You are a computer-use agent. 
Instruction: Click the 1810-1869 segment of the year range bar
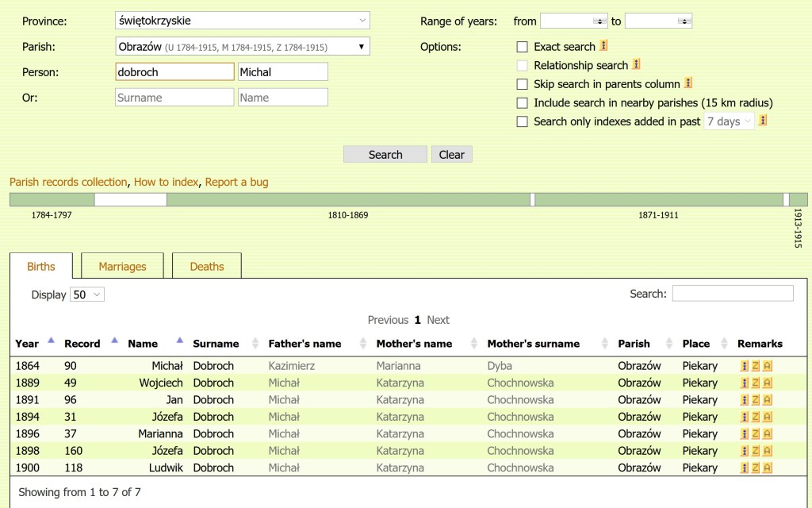347,199
